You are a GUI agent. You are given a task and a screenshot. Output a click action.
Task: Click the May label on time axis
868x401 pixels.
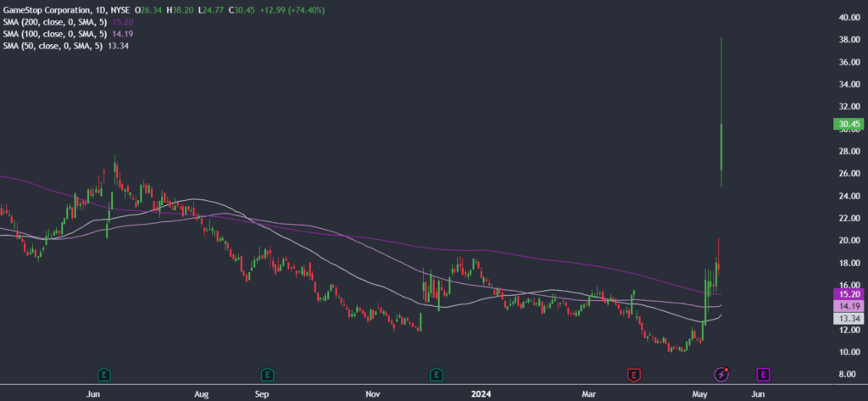(701, 394)
